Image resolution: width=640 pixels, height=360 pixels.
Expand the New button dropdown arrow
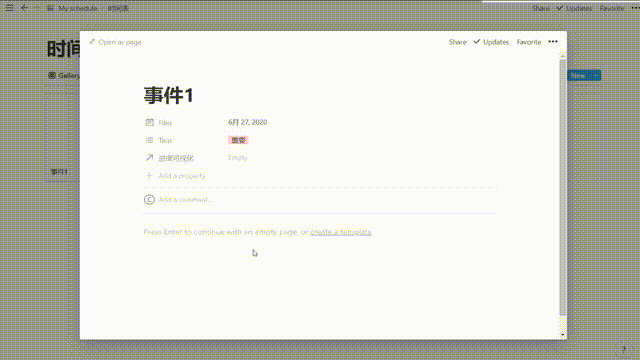click(596, 76)
